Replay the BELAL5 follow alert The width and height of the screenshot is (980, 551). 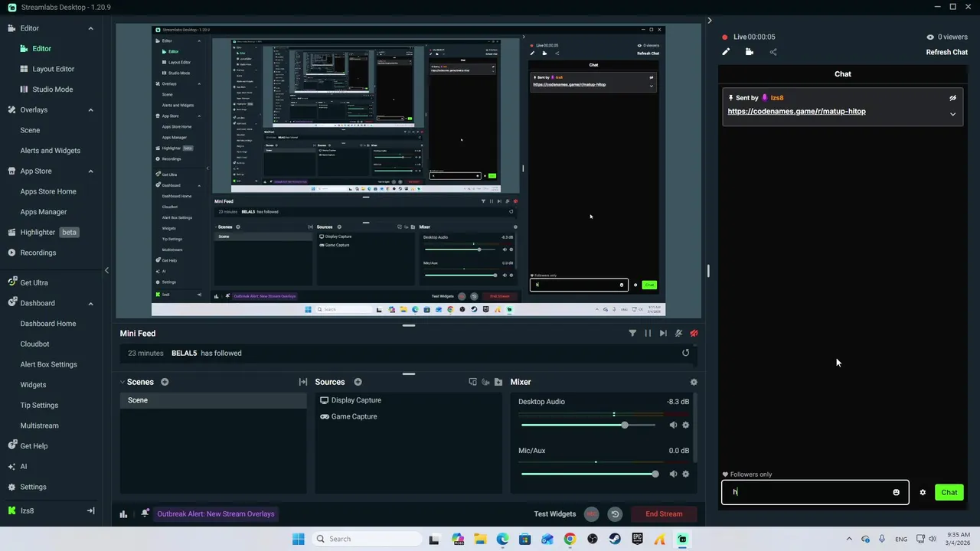(685, 353)
